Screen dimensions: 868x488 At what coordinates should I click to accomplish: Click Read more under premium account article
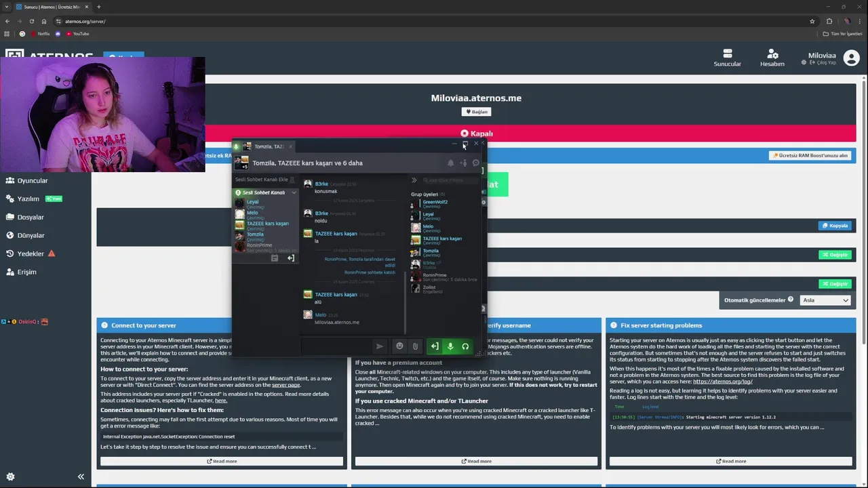click(476, 462)
